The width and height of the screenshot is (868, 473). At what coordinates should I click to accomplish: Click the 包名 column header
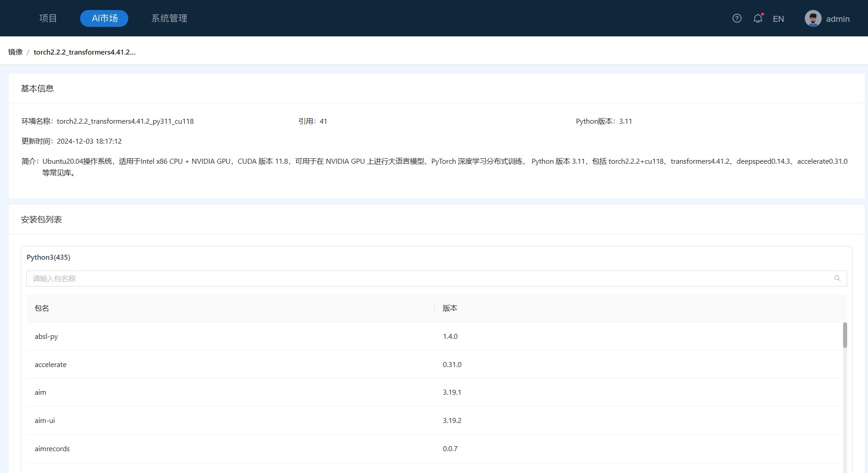[x=42, y=308]
